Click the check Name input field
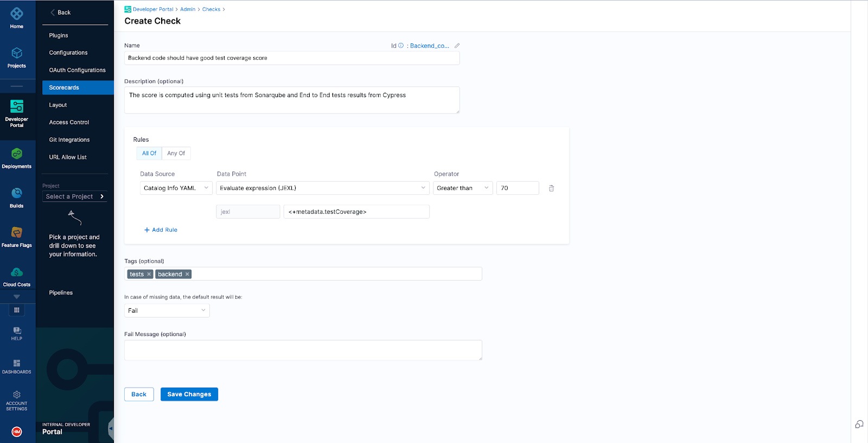 (292, 58)
